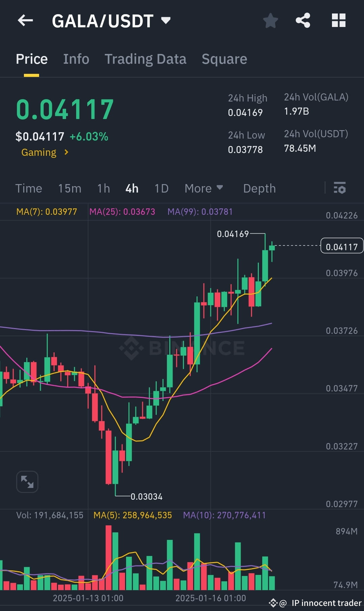Tap the chart settings icon beside Depth
The image size is (364, 611).
click(x=340, y=188)
